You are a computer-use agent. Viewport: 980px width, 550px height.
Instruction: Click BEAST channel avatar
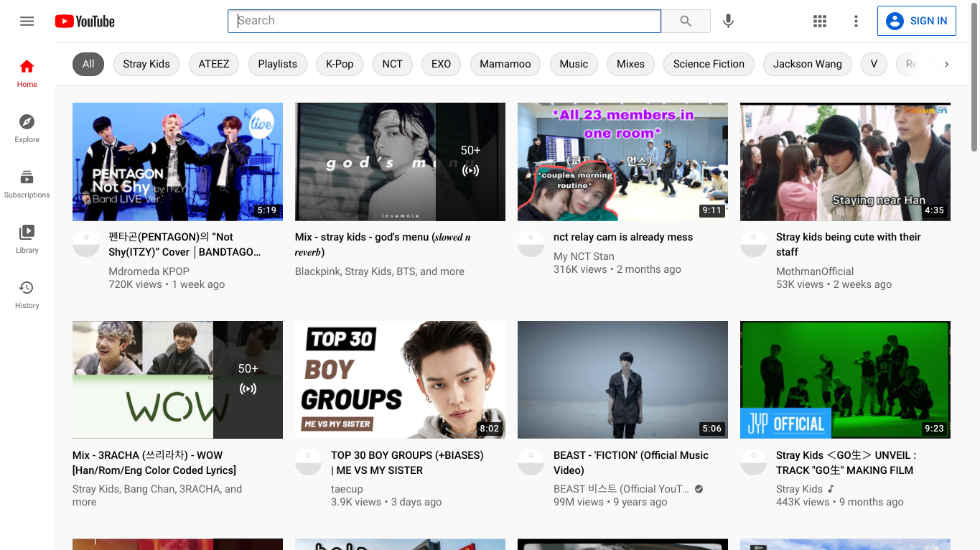click(x=531, y=462)
